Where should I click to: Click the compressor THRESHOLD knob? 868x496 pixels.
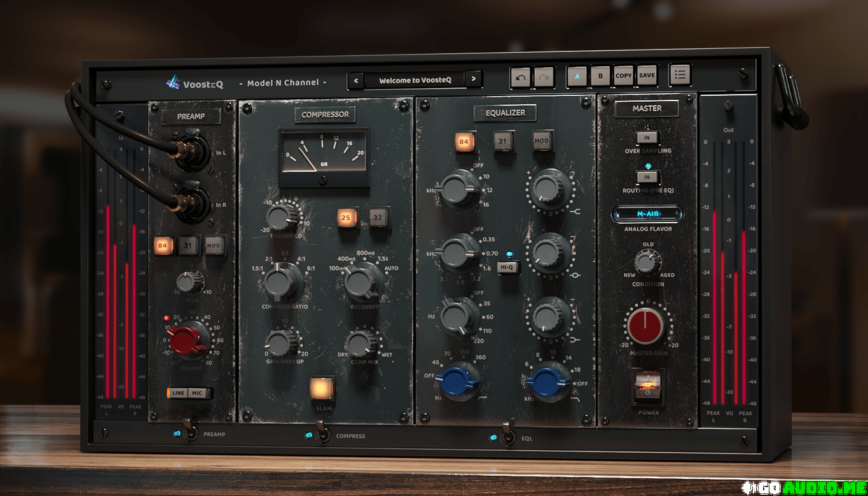point(281,217)
